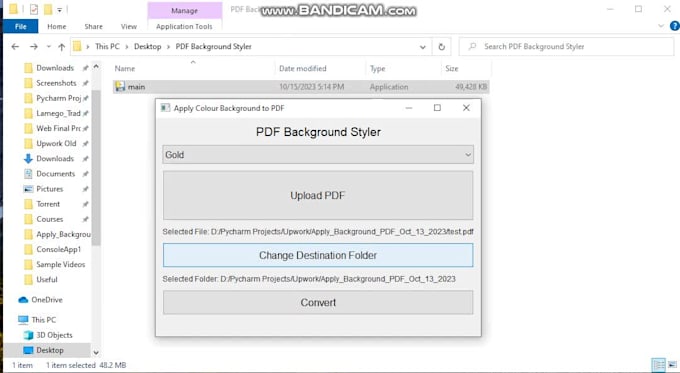
Task: Open Pycharm Proj folder in sidebar
Action: [x=58, y=98]
